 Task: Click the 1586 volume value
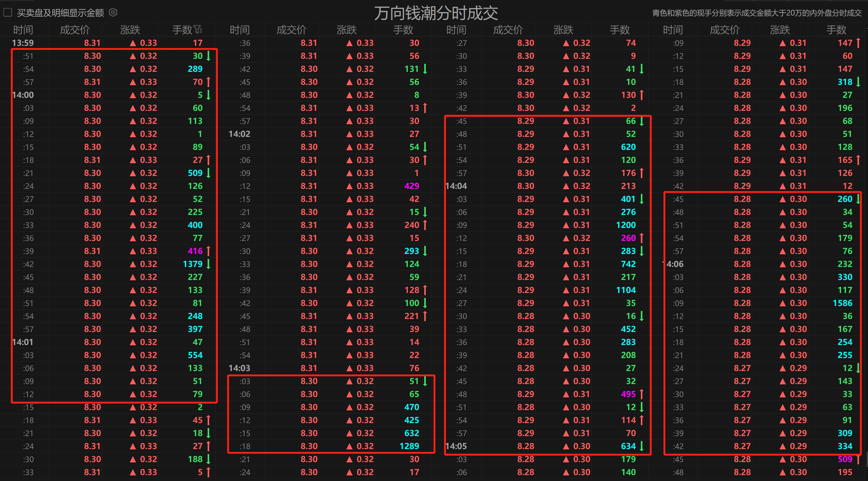pyautogui.click(x=842, y=303)
